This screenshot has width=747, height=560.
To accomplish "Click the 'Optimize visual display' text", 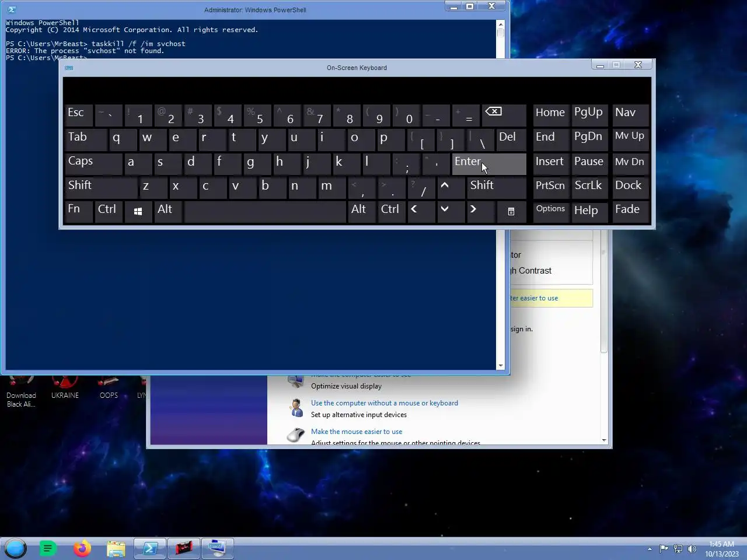I will pos(346,386).
